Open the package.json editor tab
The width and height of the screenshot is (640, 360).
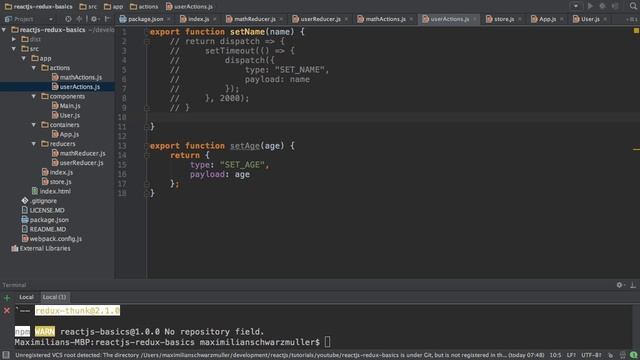[x=145, y=19]
